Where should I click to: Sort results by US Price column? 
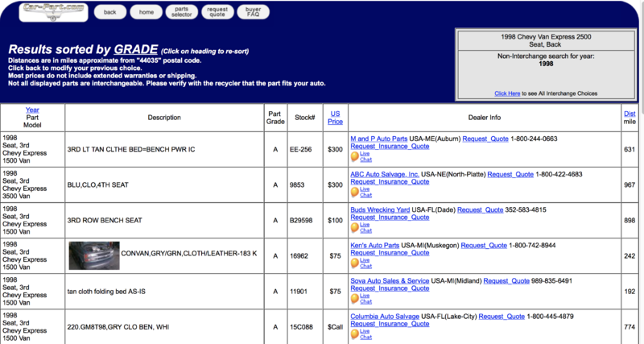(x=335, y=118)
